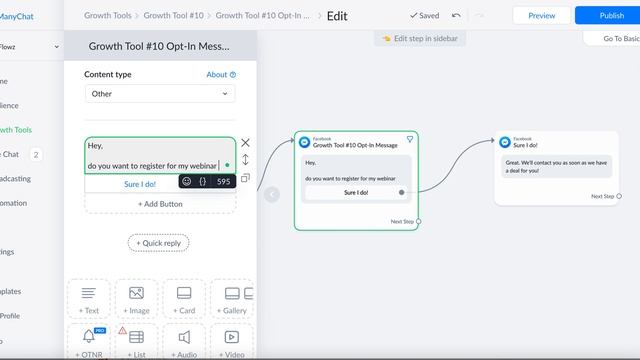This screenshot has height=360, width=640.
Task: Click the undo arrow icon
Action: [x=456, y=16]
